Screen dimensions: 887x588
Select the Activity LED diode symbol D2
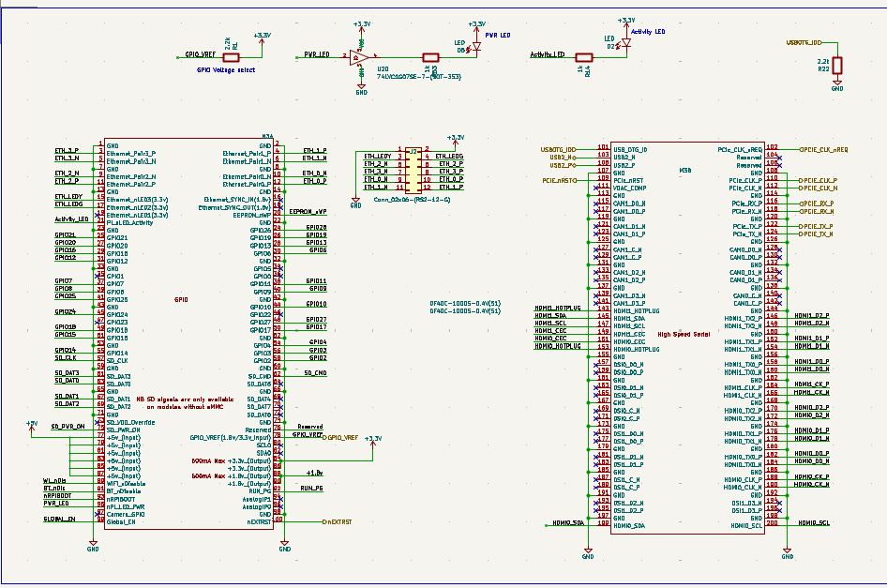point(625,42)
